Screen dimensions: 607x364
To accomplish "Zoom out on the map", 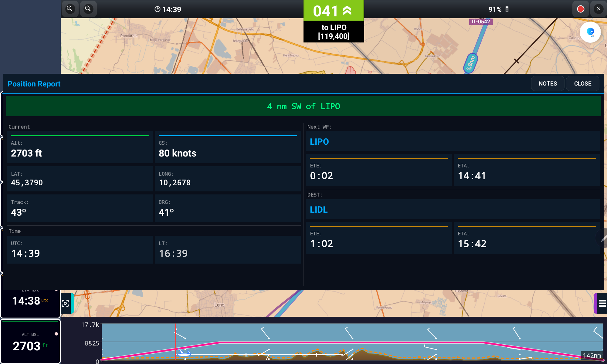I will [88, 9].
